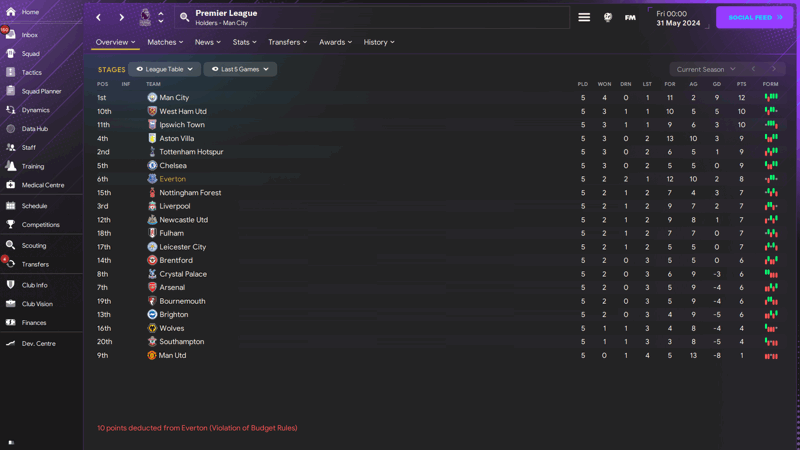800x450 pixels.
Task: Open the Finances sidebar icon
Action: tap(11, 322)
